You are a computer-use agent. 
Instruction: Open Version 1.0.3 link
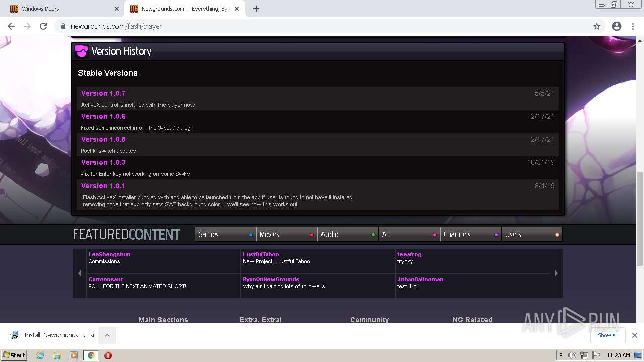coord(103,162)
